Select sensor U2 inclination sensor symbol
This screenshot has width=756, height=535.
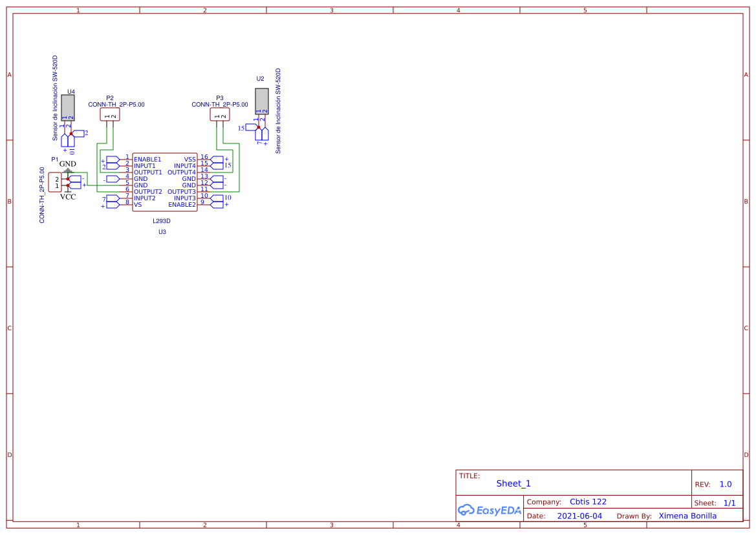(261, 101)
